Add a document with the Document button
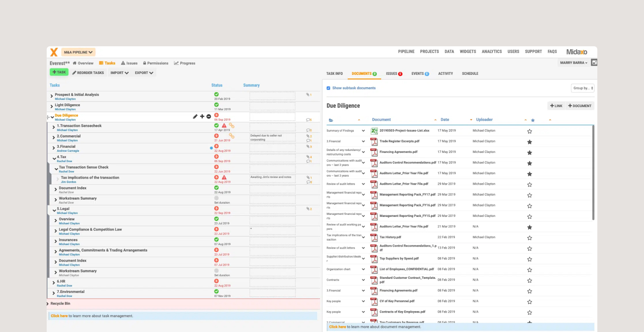This screenshot has height=332, width=644. point(580,106)
